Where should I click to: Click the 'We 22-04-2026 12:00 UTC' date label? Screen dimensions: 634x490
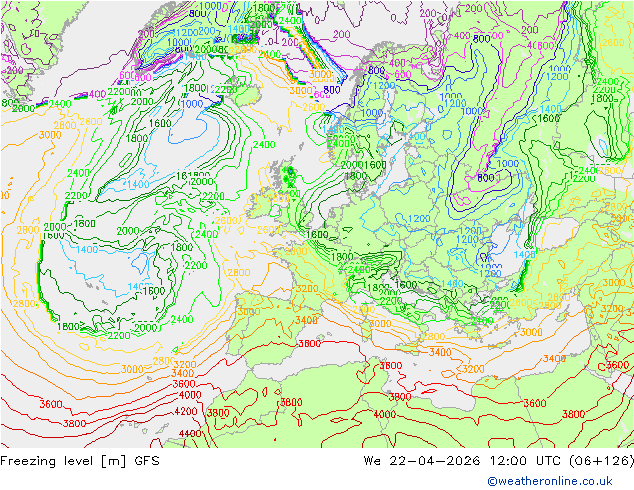[x=462, y=461]
